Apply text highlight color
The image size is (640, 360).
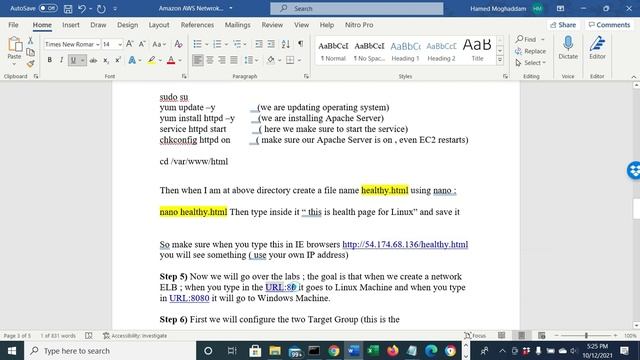(x=151, y=60)
